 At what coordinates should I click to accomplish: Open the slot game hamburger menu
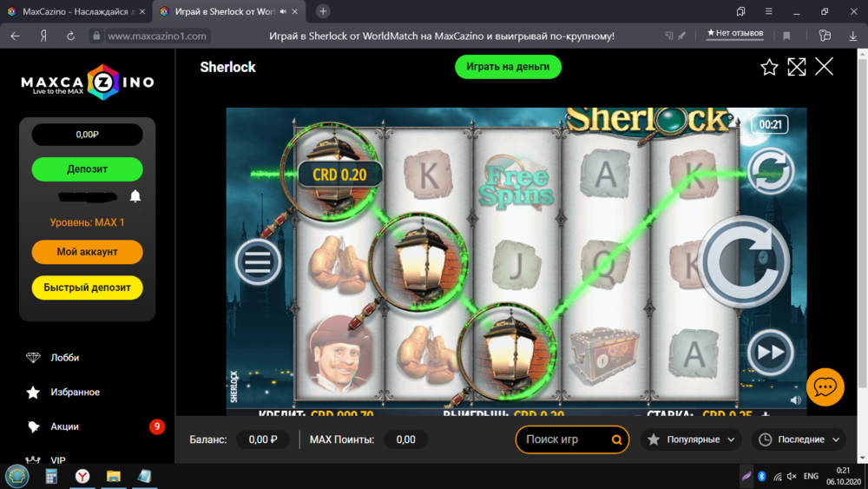coord(258,262)
